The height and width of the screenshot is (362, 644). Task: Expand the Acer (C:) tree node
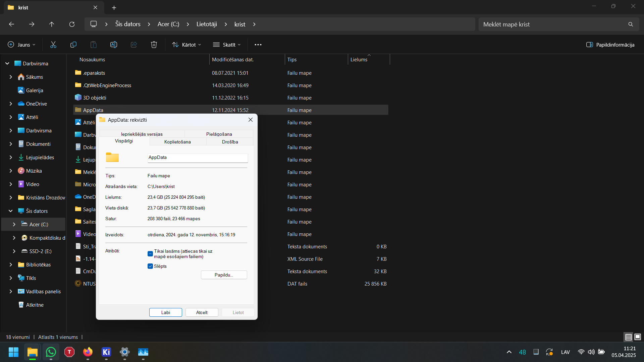pos(14,224)
